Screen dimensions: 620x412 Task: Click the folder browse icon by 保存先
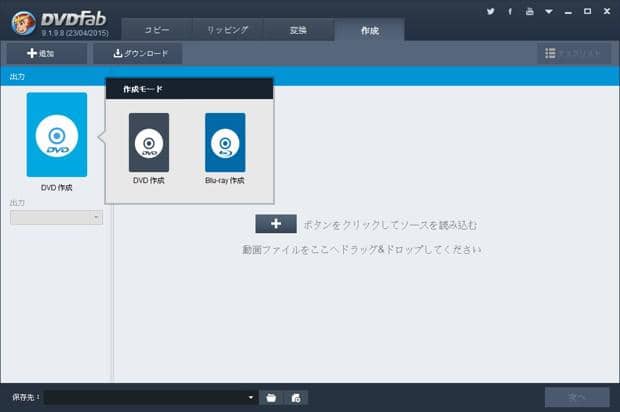(271, 398)
